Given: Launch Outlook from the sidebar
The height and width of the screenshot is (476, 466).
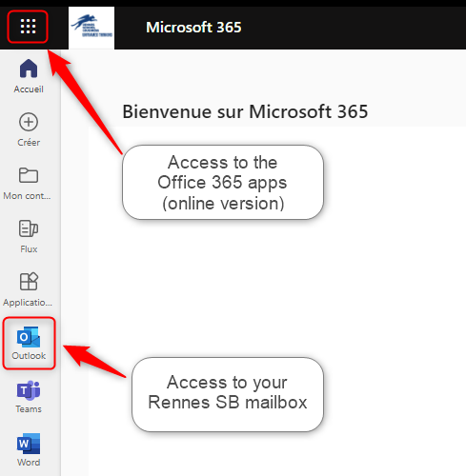Looking at the screenshot, I should click(x=29, y=343).
